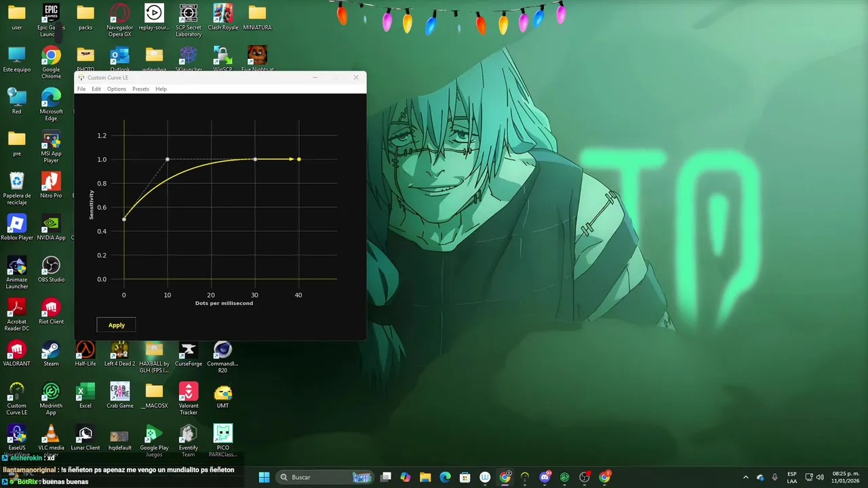Select the Crab Game shortcut

[x=120, y=396]
